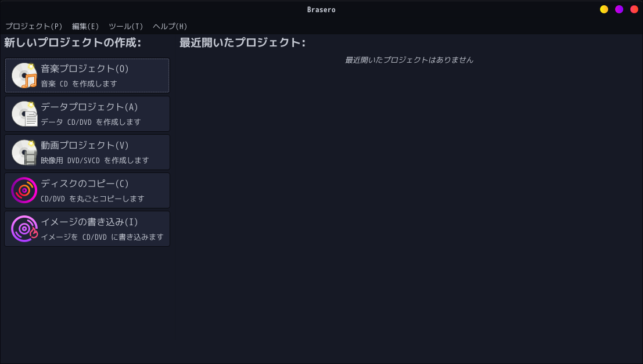The width and height of the screenshot is (643, 364).
Task: Click the 最近開いたプロジェクト heading
Action: (242, 42)
